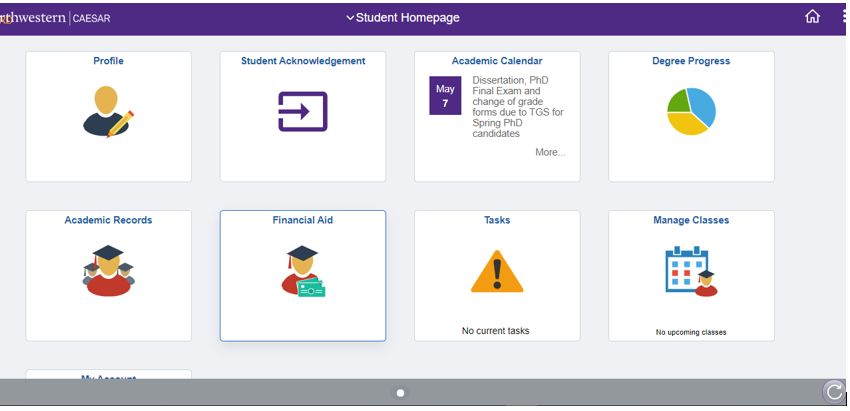This screenshot has width=850, height=411.
Task: Click the More... link in Academic Calendar
Action: 550,152
